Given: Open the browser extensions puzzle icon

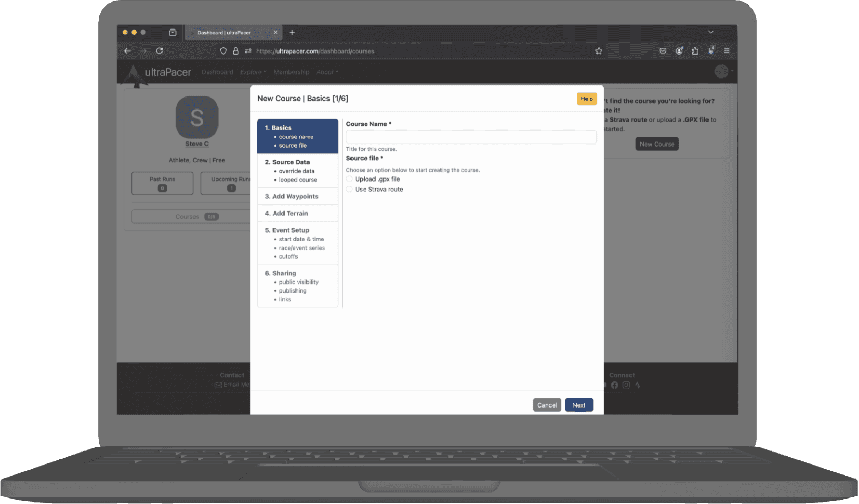Looking at the screenshot, I should 695,51.
